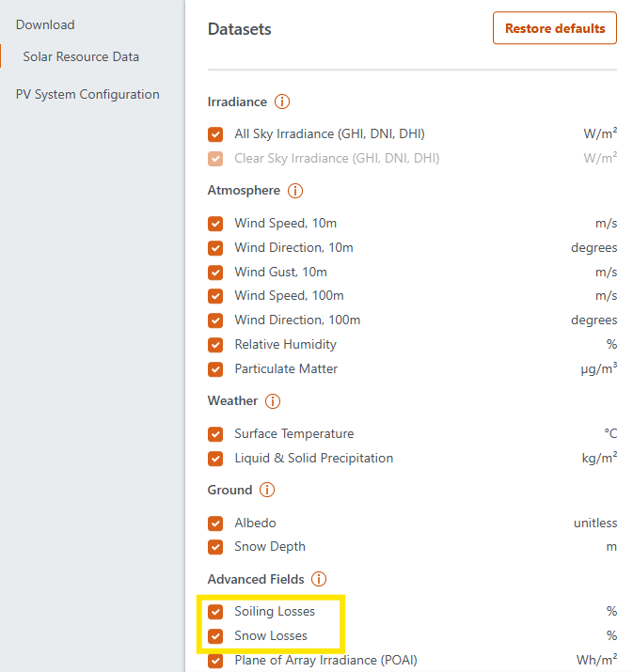Uncheck the Soiling Losses checkbox

(216, 612)
